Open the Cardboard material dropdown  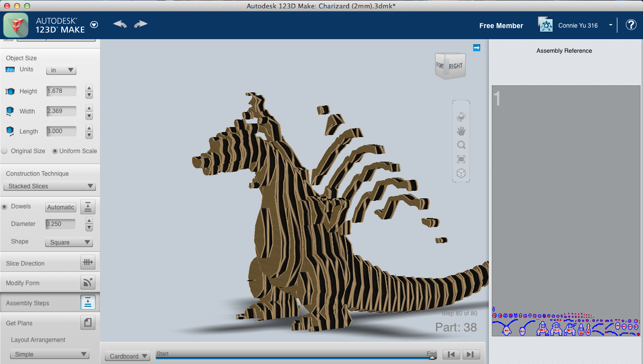click(127, 356)
